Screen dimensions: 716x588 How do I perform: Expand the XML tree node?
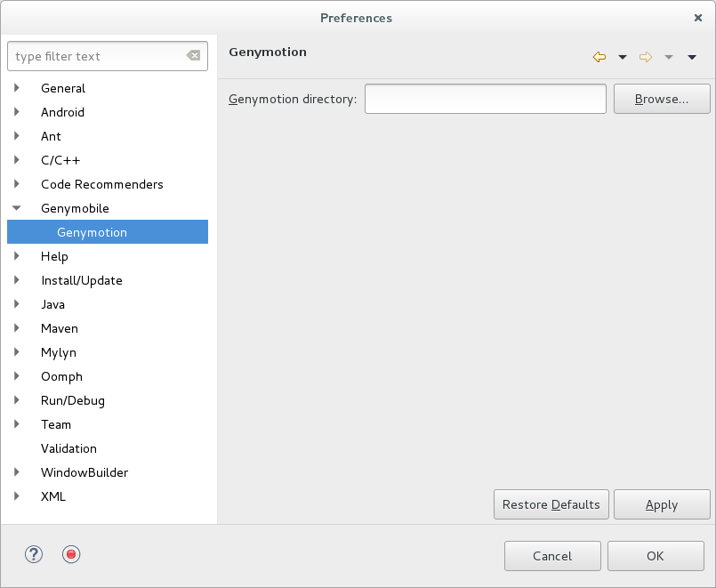click(17, 496)
